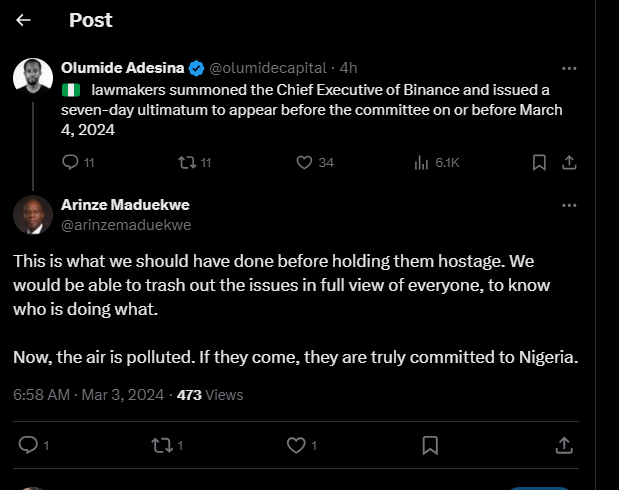Open more options on Olumide's post
The width and height of the screenshot is (619, 490).
click(569, 68)
